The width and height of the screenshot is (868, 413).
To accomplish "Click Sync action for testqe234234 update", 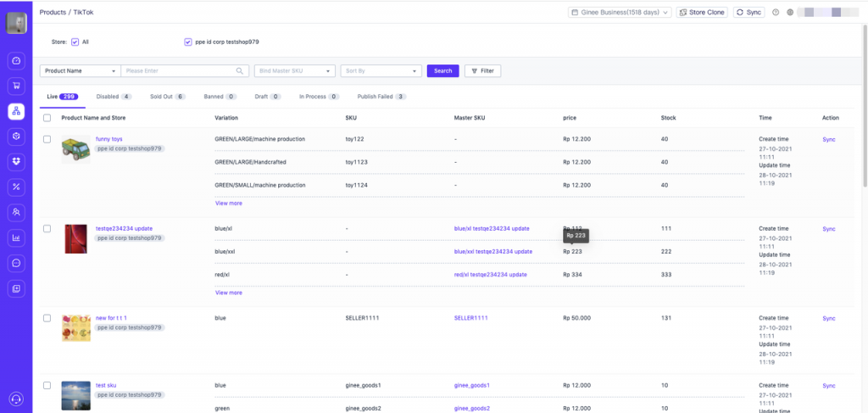I will (x=829, y=229).
